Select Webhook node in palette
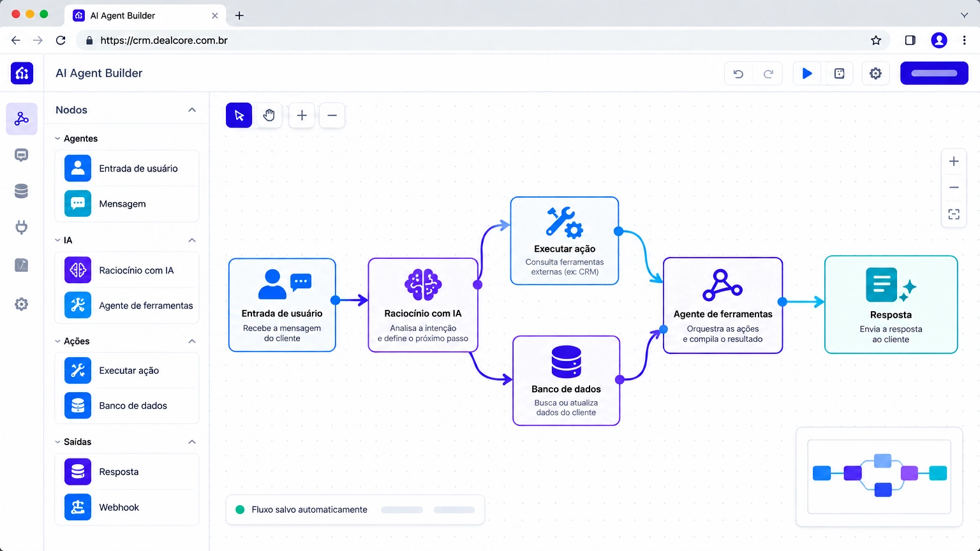This screenshot has height=551, width=980. coord(127,508)
